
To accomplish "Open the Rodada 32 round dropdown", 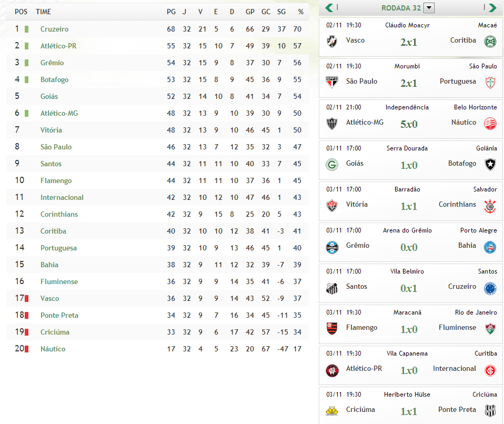I will coord(429,8).
